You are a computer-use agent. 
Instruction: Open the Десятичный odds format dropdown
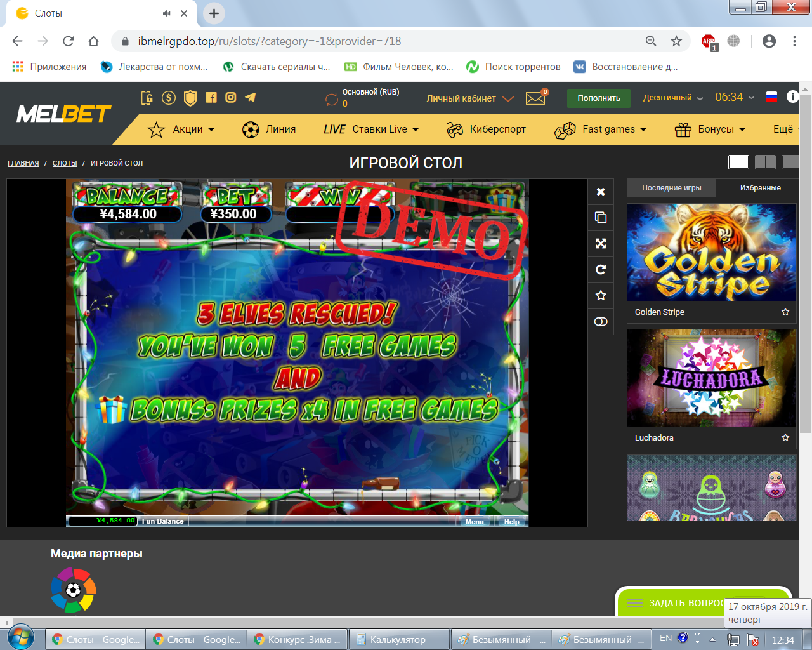point(673,98)
